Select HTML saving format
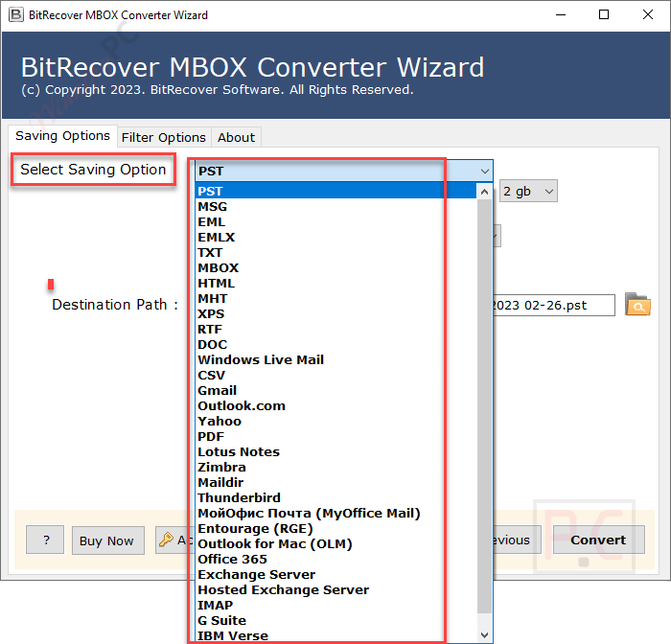Image resolution: width=671 pixels, height=644 pixels. point(335,284)
